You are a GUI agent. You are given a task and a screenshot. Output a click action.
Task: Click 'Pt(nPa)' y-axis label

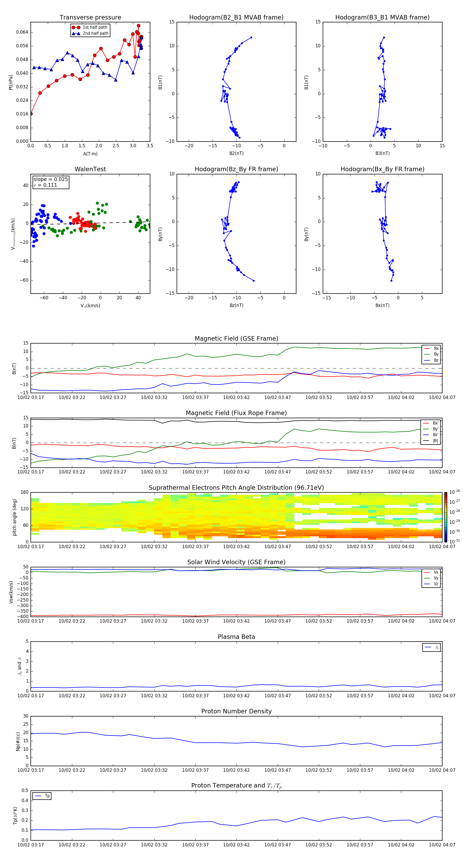click(x=11, y=82)
